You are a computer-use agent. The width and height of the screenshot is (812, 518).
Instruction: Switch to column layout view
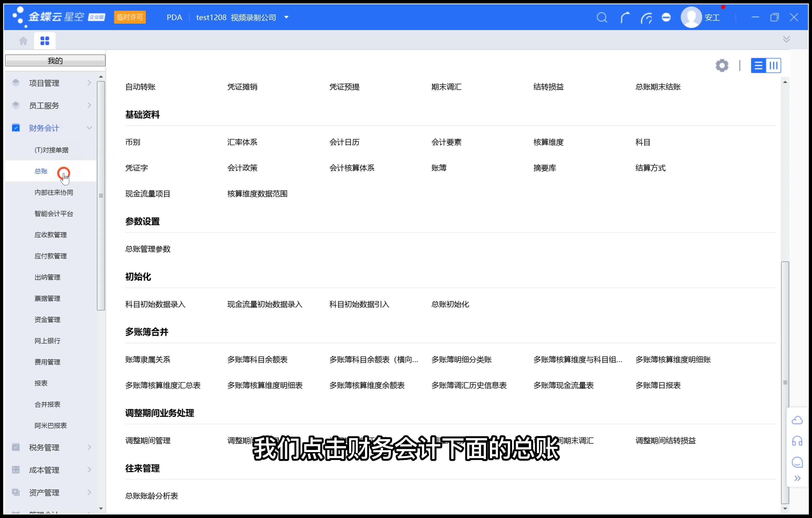coord(774,65)
